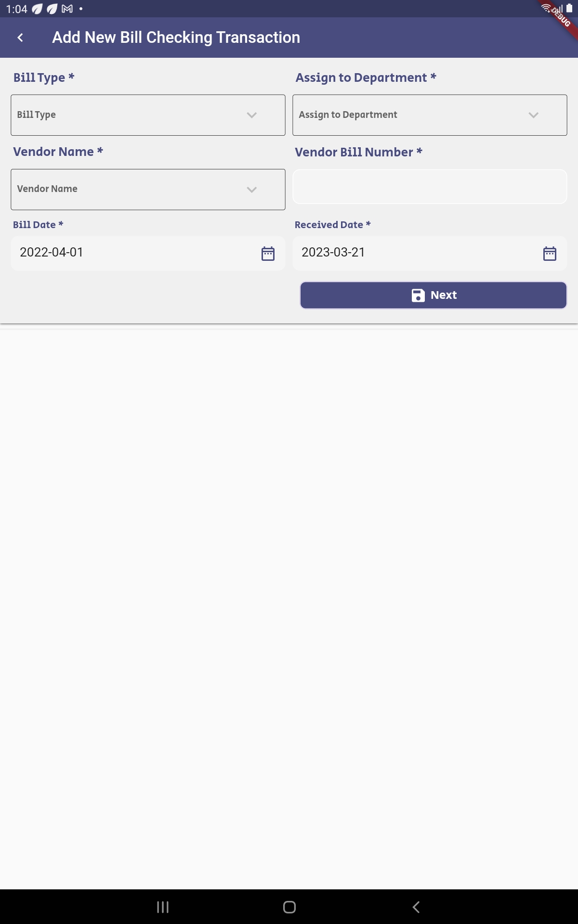
Task: Click the Assign to Department chevron arrow
Action: [533, 115]
